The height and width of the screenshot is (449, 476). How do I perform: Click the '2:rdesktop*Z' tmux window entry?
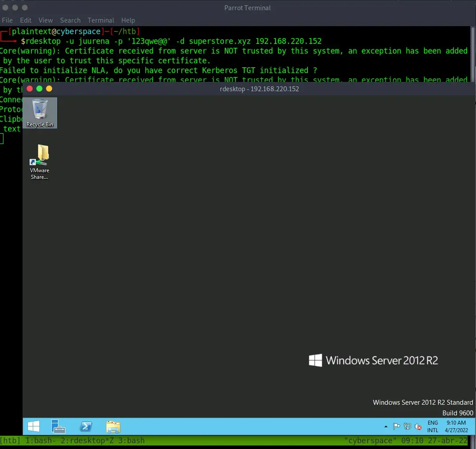pyautogui.click(x=87, y=441)
